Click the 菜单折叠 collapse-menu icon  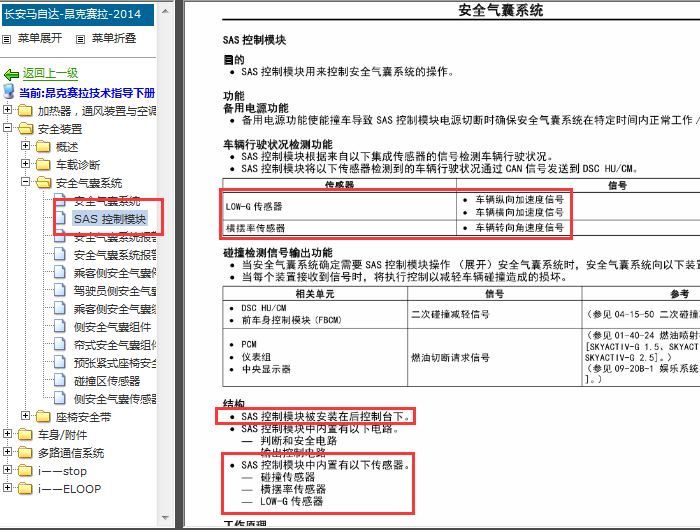(80, 39)
